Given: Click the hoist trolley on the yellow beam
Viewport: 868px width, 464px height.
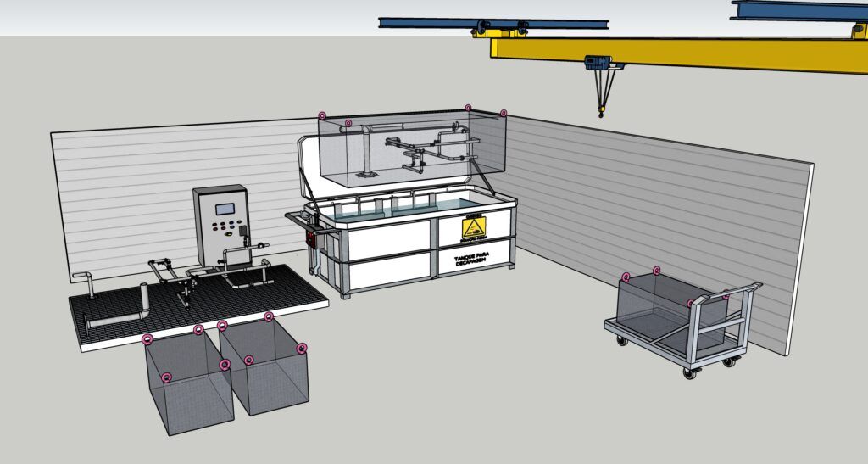Looking at the screenshot, I should tap(598, 61).
